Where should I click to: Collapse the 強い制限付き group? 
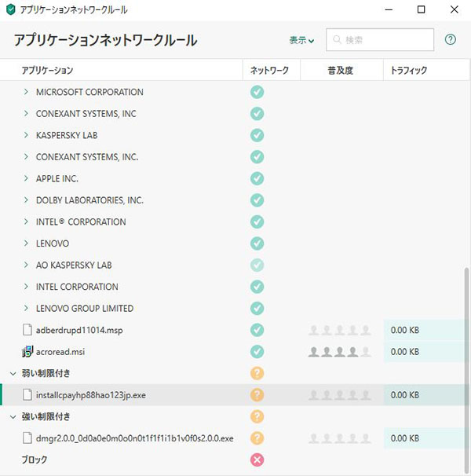13,417
